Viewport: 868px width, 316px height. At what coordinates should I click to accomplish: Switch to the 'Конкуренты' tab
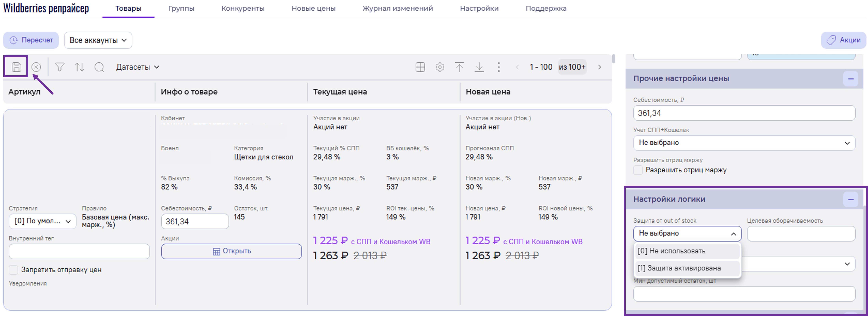(243, 8)
